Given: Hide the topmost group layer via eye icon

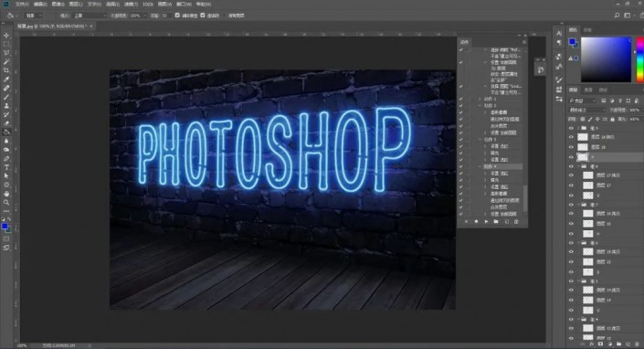Looking at the screenshot, I should (571, 128).
